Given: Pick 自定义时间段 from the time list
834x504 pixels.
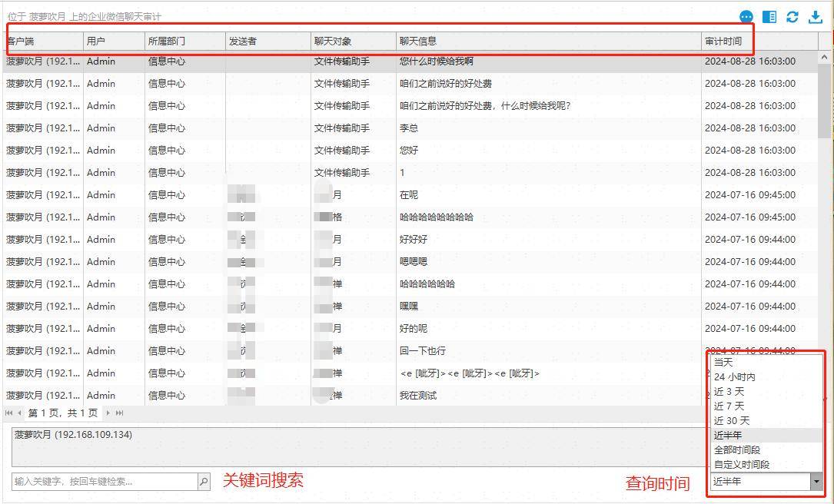Looking at the screenshot, I should (x=741, y=464).
